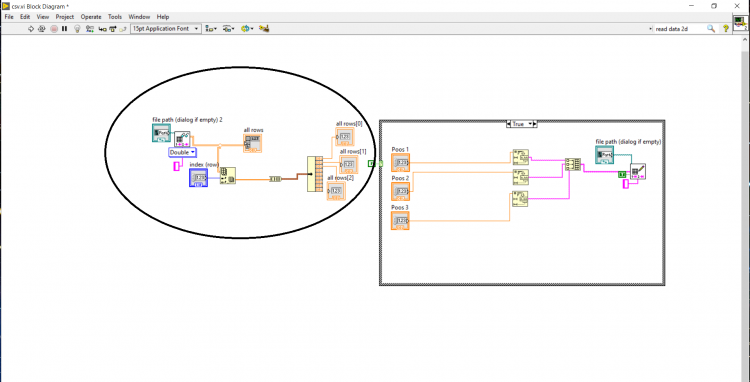Click the case structure previous-case arrow
This screenshot has width=750, height=382.
(509, 124)
